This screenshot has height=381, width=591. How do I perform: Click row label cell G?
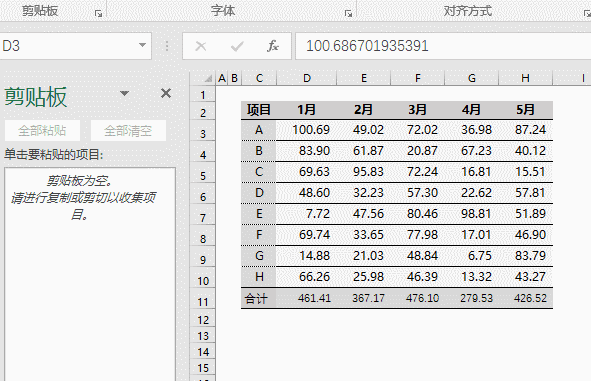[x=259, y=256]
